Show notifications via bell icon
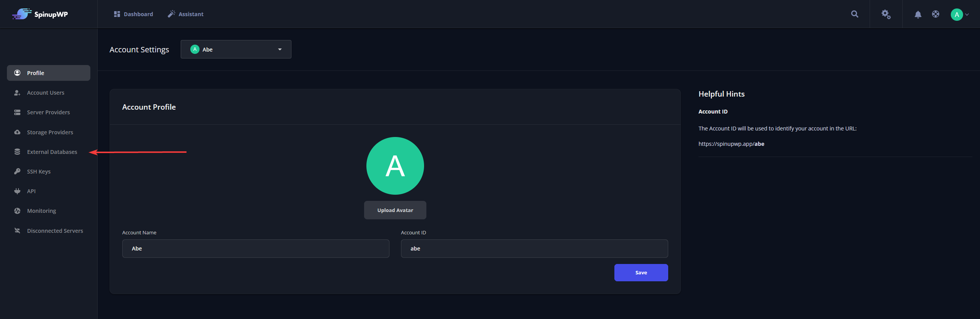Viewport: 980px width, 319px height. pyautogui.click(x=918, y=15)
